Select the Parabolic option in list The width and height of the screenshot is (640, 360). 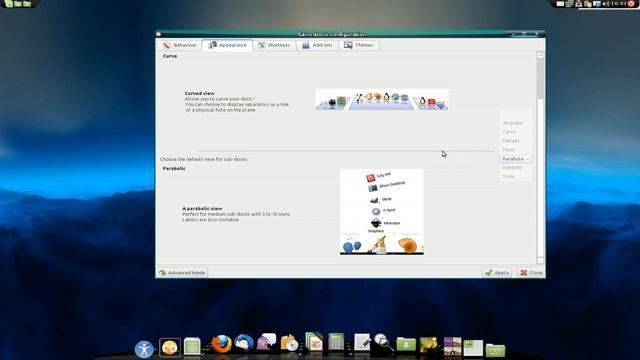click(x=516, y=159)
